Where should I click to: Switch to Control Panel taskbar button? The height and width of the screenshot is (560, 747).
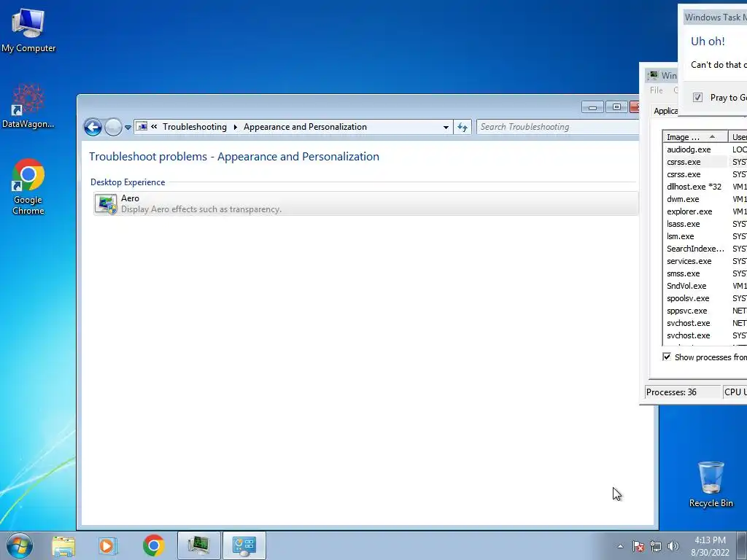244,545
